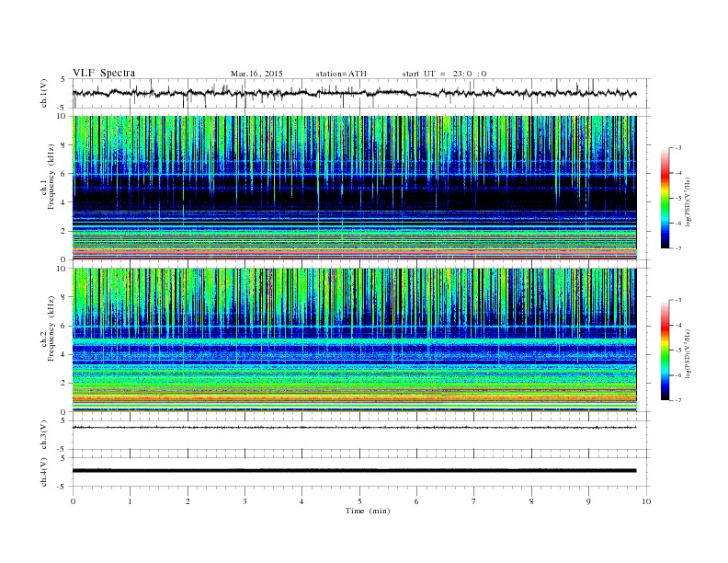728x563 pixels.
Task: Click the color scale bar beside ch.1 spectrogram
Action: (665, 198)
